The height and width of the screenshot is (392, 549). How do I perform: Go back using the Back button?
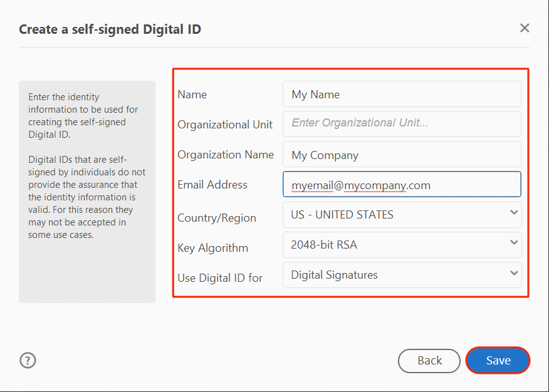point(429,361)
